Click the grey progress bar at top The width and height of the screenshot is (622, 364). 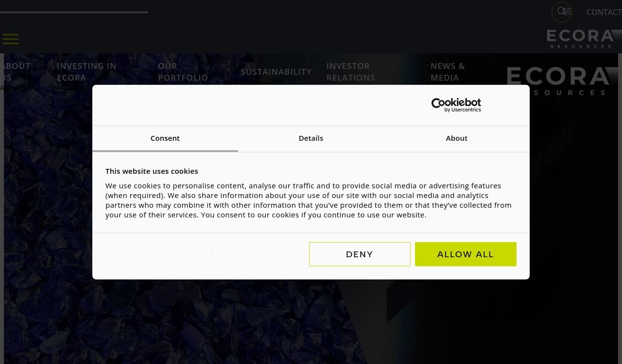pyautogui.click(x=74, y=12)
